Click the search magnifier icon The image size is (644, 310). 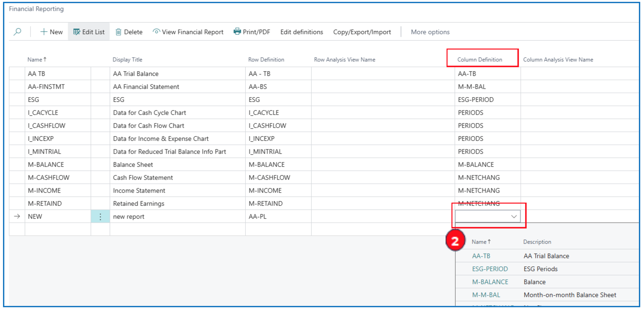[x=17, y=32]
